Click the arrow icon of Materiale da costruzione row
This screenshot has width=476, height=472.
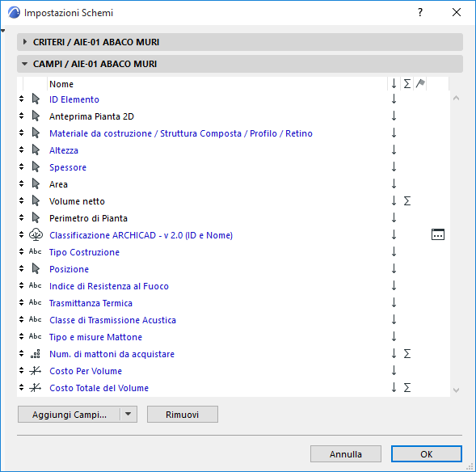pos(36,133)
